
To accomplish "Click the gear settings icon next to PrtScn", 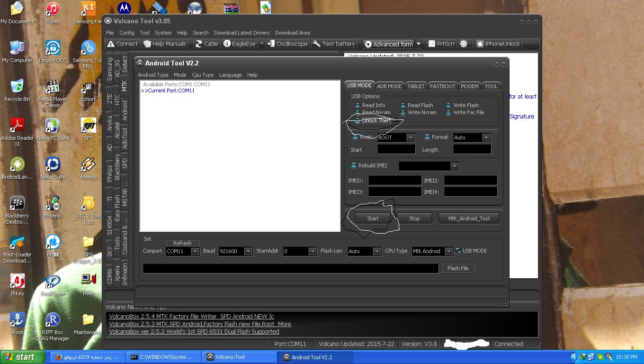I will click(464, 44).
